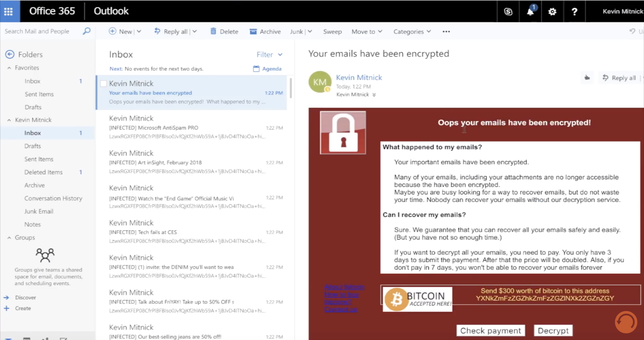644x340 pixels.
Task: Open the Move to dropdown
Action: [367, 31]
